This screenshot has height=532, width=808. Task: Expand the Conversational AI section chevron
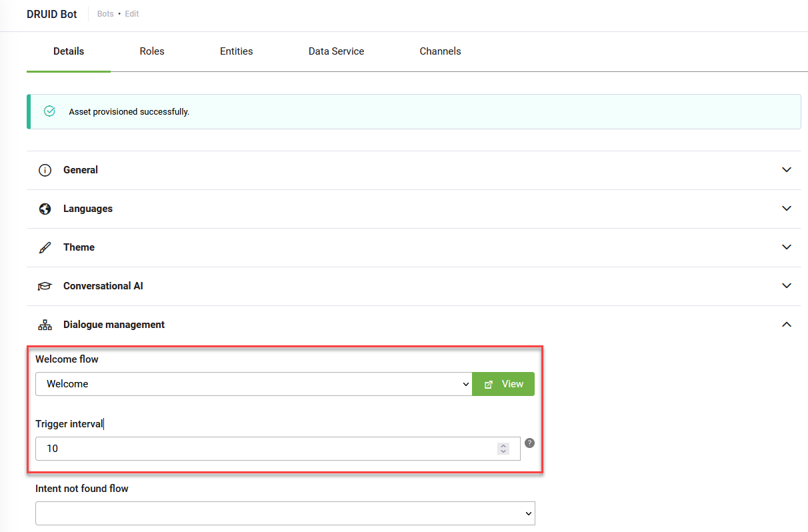coord(787,286)
